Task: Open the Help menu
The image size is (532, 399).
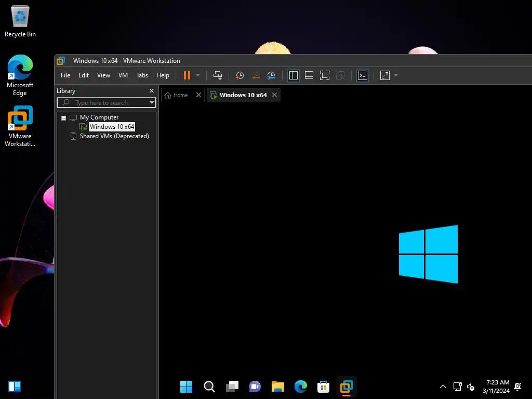Action: [x=163, y=75]
